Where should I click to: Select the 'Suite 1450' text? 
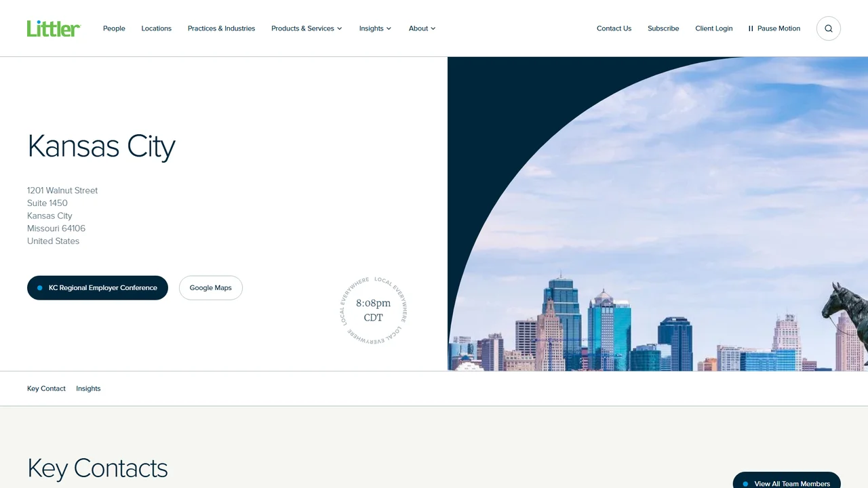[47, 203]
